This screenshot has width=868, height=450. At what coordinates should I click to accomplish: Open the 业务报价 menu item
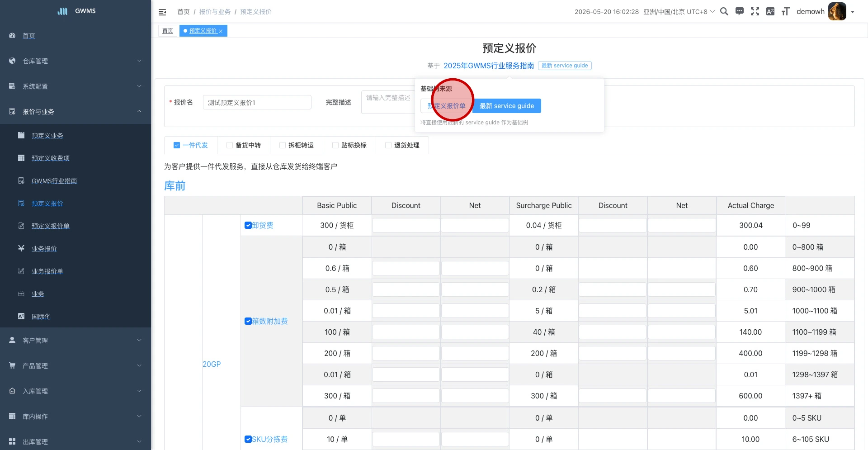(x=75, y=248)
